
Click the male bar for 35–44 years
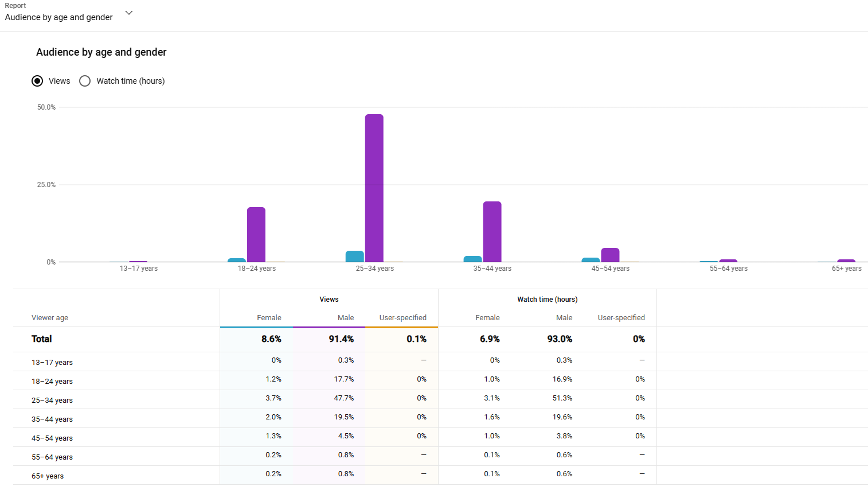[492, 232]
